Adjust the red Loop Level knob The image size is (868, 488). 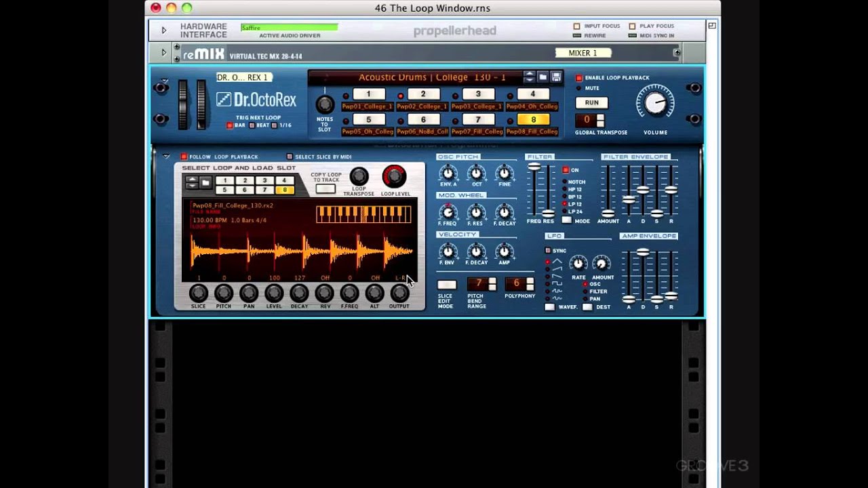[394, 176]
